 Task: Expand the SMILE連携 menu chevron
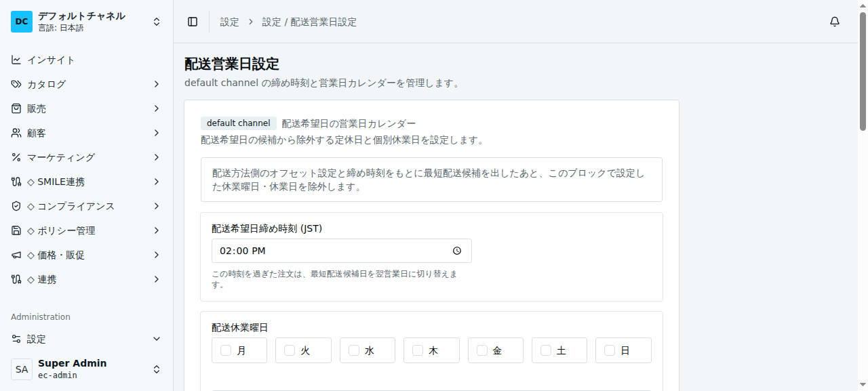coord(157,182)
